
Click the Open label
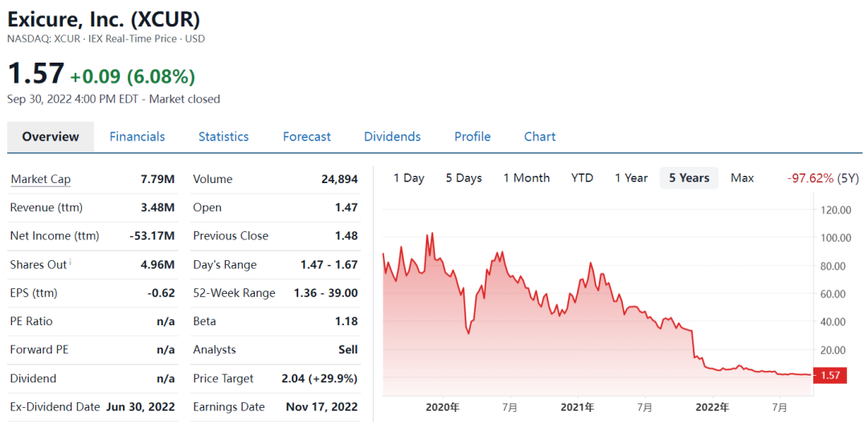click(207, 208)
